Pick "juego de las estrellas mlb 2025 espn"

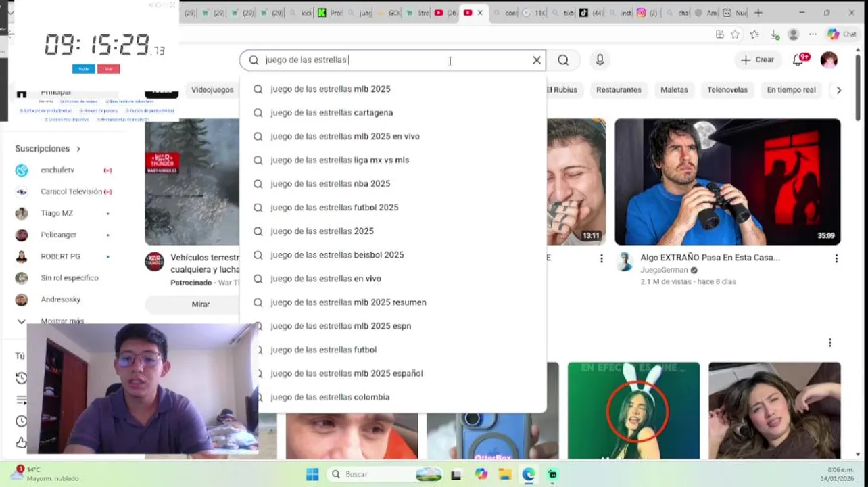point(392,326)
